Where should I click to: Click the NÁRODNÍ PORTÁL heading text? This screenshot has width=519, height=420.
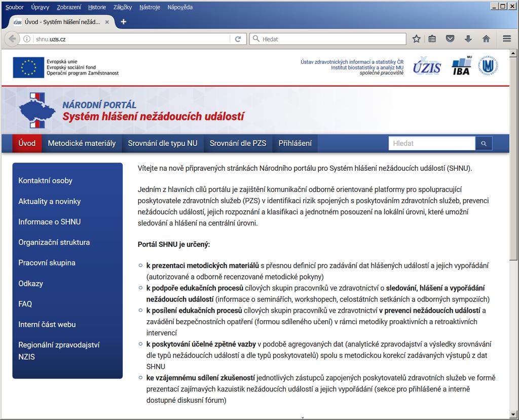click(99, 105)
